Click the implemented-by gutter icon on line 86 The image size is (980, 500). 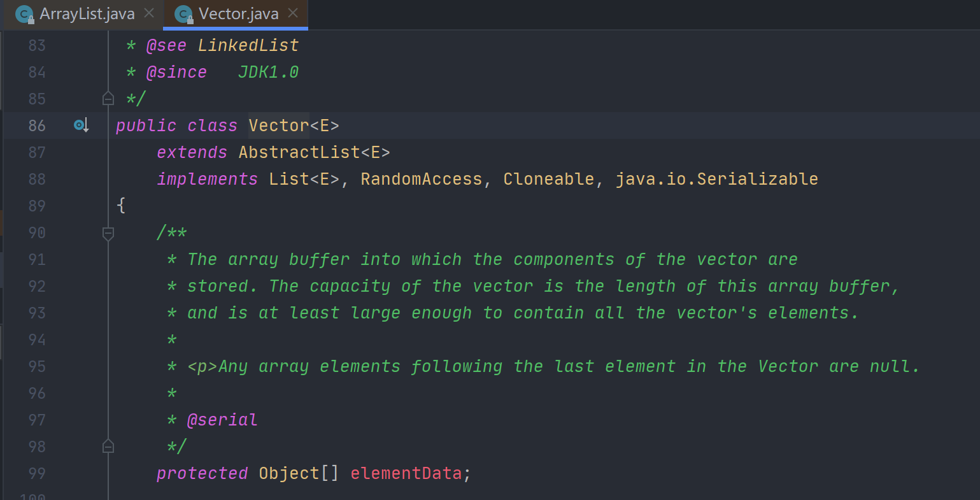[x=81, y=125]
